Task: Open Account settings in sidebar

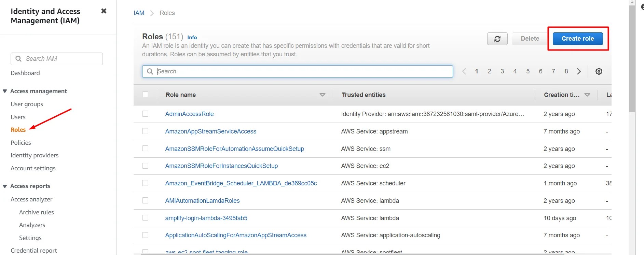Action: click(x=33, y=168)
